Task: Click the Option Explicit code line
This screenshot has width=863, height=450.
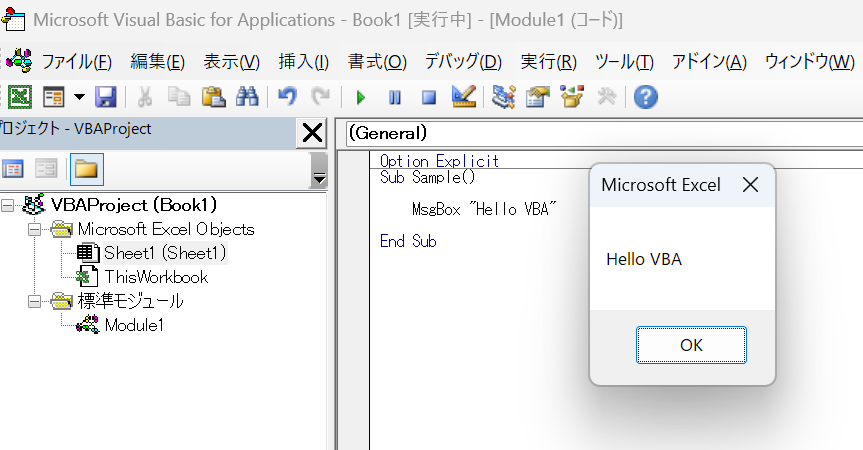Action: point(439,161)
